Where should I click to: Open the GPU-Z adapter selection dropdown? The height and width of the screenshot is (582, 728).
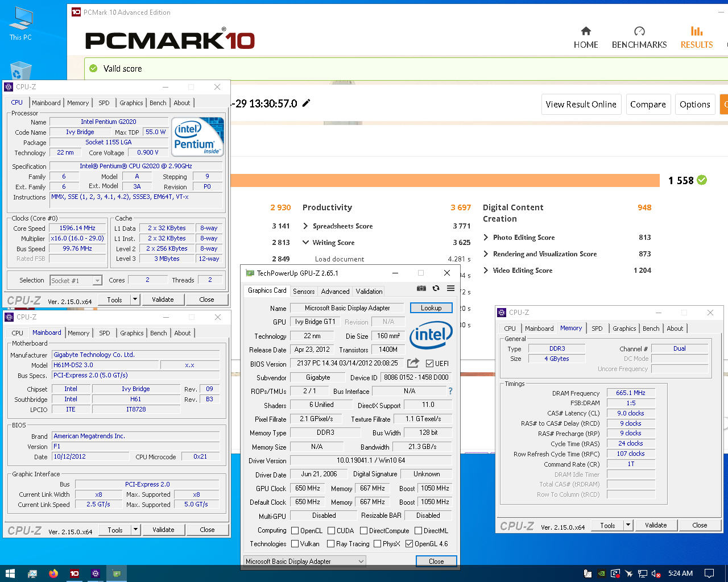click(305, 561)
